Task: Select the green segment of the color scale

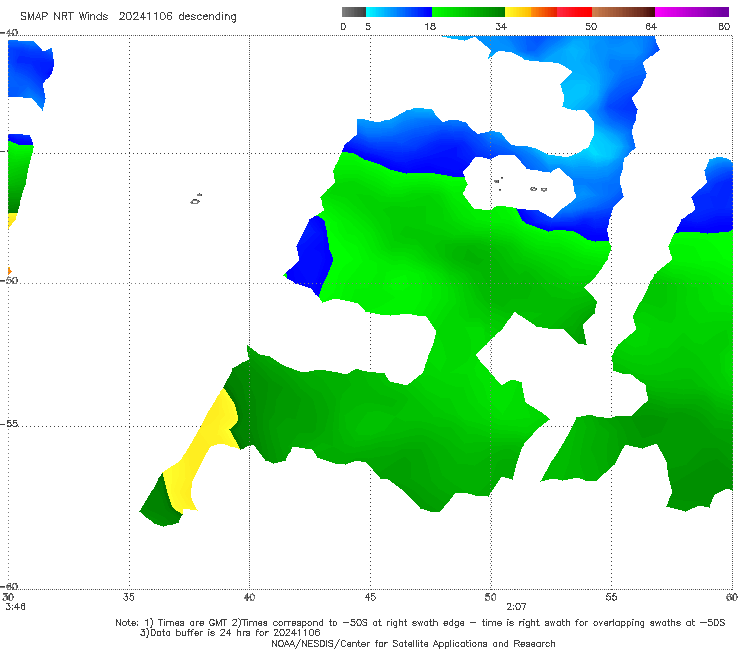Action: pos(468,12)
